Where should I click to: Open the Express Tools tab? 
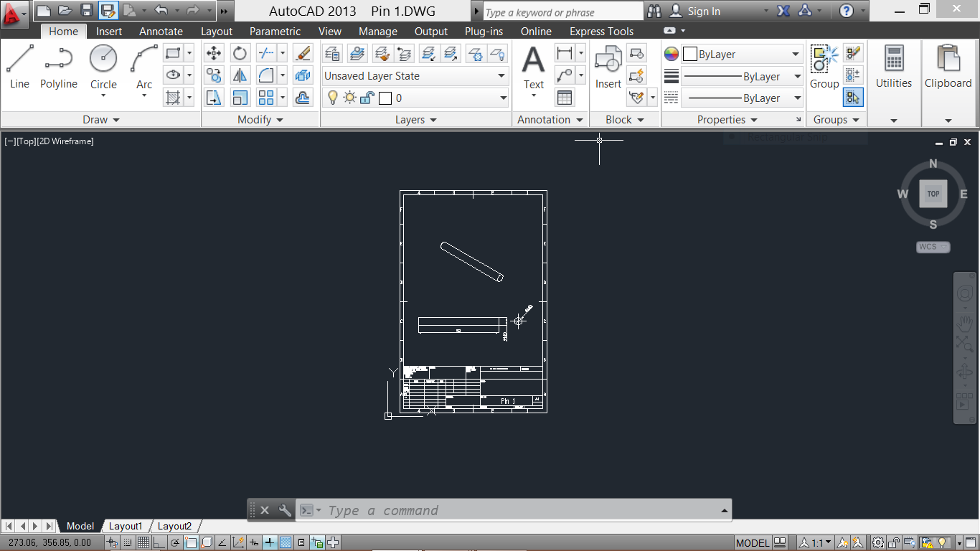(602, 32)
